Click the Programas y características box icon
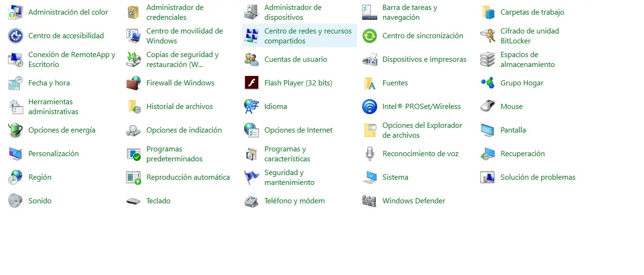The width and height of the screenshot is (644, 275). coord(252,154)
